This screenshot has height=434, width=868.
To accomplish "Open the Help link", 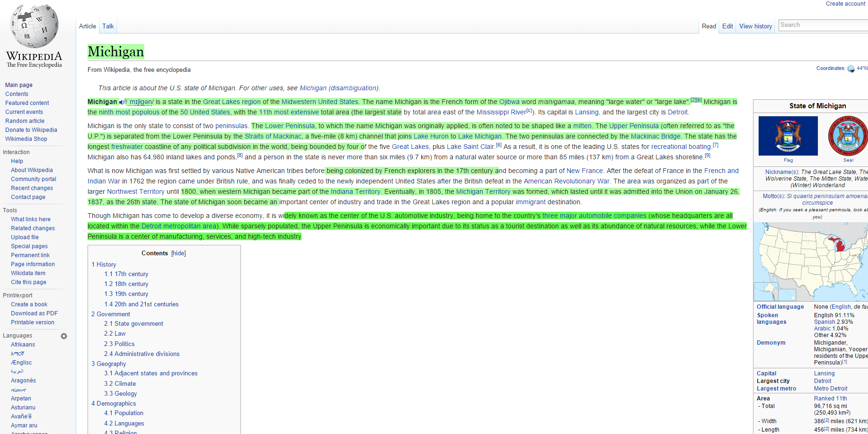I will point(17,161).
